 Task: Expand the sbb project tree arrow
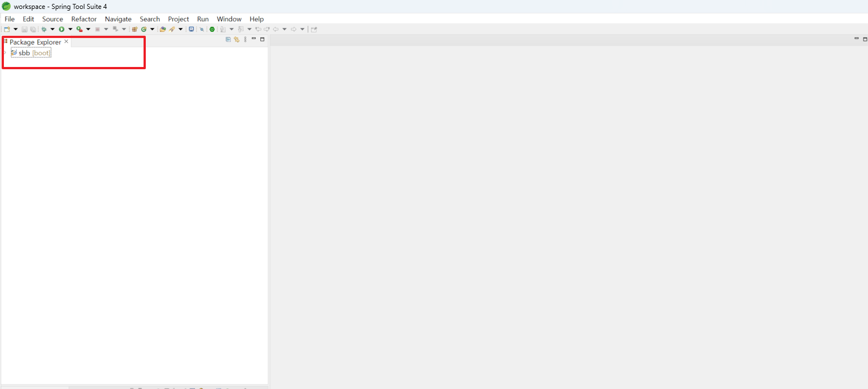click(x=6, y=53)
